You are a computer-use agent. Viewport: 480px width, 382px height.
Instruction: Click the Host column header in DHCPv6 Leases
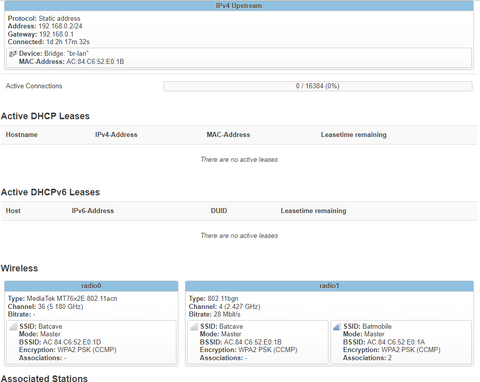pos(13,211)
